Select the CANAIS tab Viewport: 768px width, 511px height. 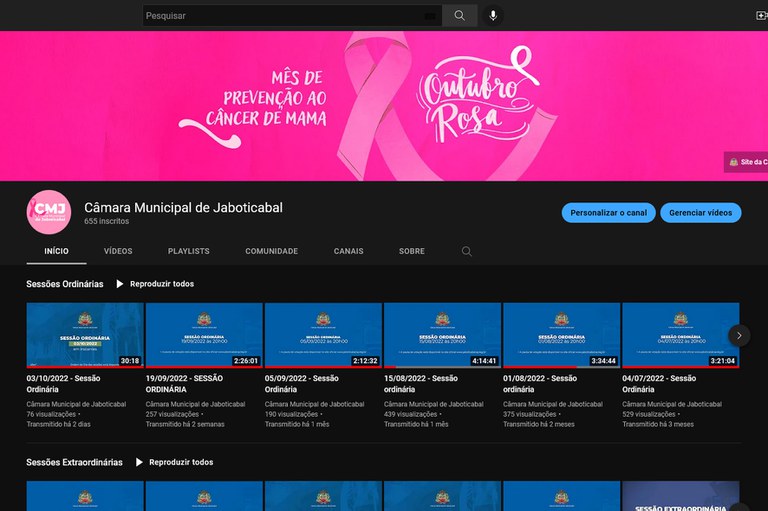click(348, 251)
